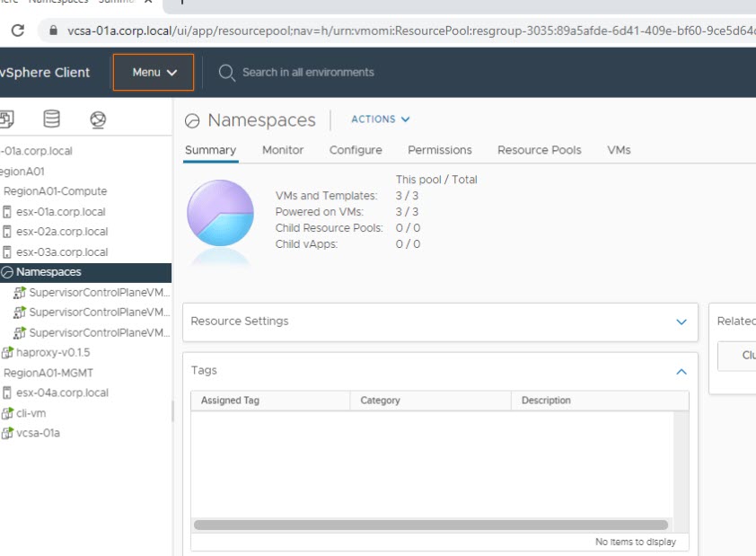This screenshot has height=556, width=756.
Task: Open the VMs and Templates inventory icon
Action: (x=7, y=119)
